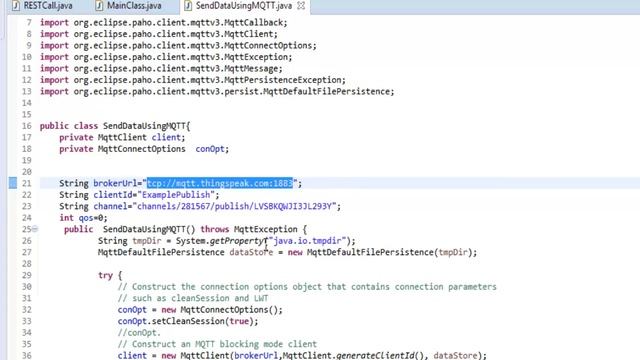
Task: Click the MqttPersistenceException import on line 12
Action: 193,80
